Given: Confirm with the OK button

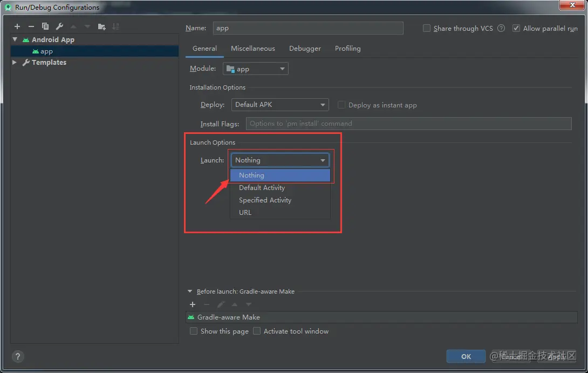Looking at the screenshot, I should pyautogui.click(x=466, y=356).
